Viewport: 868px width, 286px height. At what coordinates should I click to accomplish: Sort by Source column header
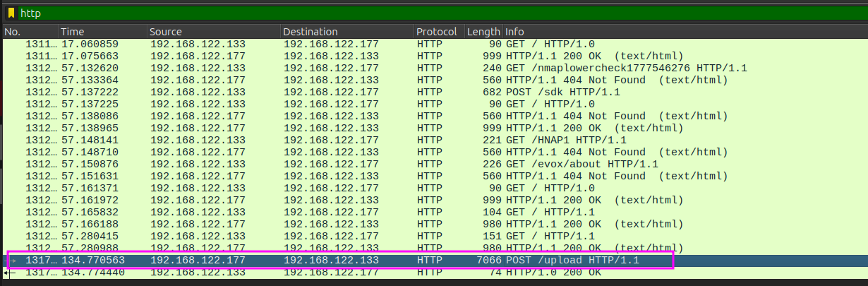(x=214, y=32)
